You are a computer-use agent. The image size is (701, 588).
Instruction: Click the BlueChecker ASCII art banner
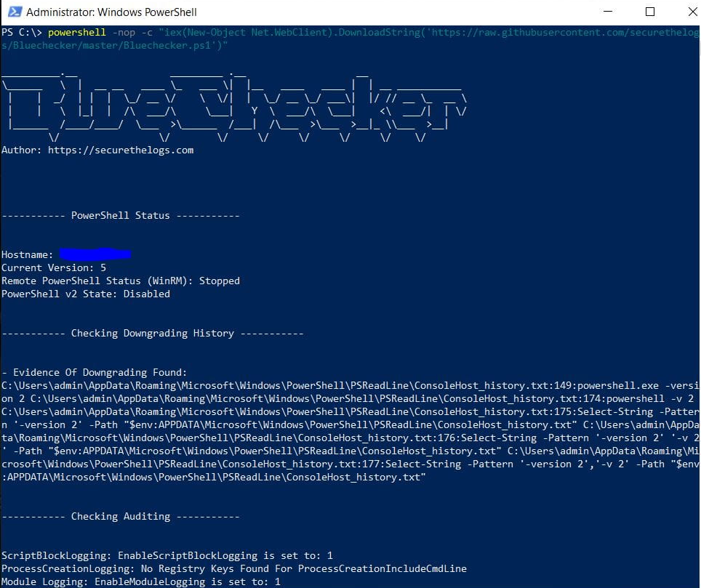point(234,106)
